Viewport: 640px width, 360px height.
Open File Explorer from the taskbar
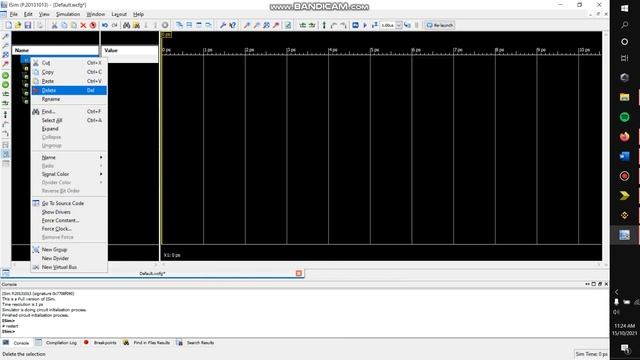coord(624,97)
